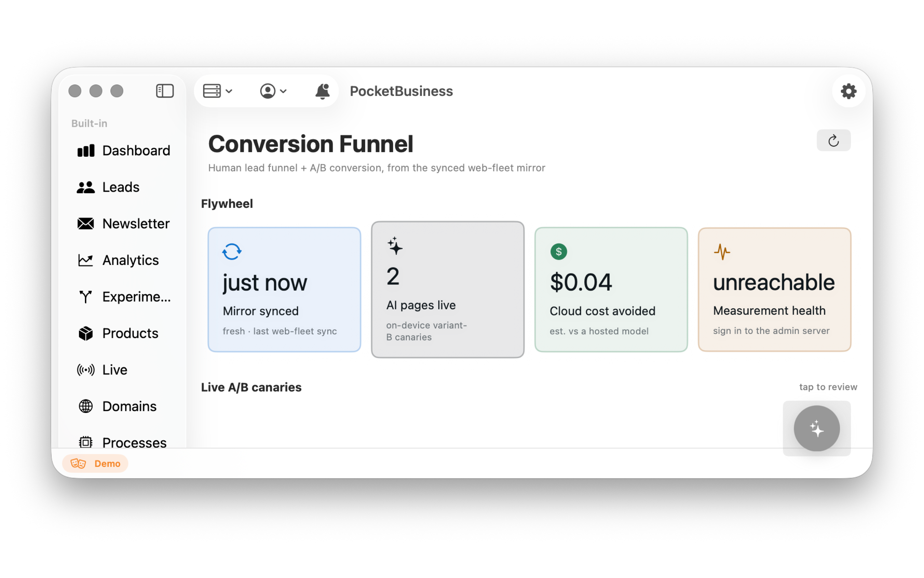
Task: Open the server list dropdown
Action: [x=218, y=91]
